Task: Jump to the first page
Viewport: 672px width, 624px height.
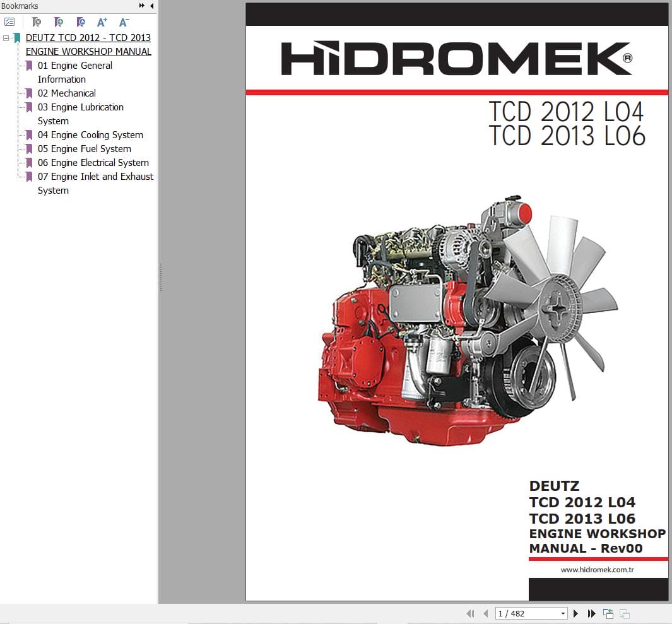Action: pyautogui.click(x=470, y=613)
